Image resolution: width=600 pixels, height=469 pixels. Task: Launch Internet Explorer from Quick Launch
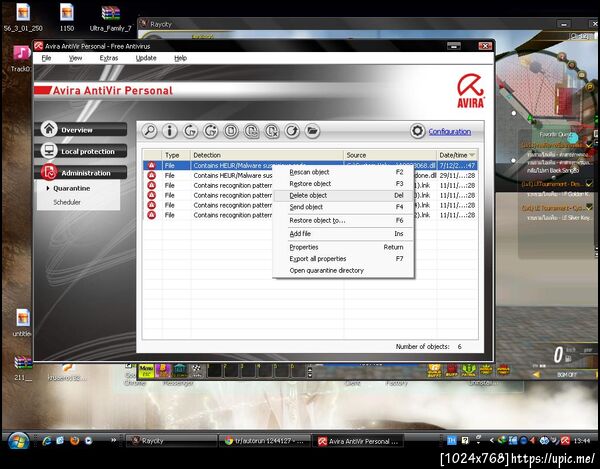point(47,441)
